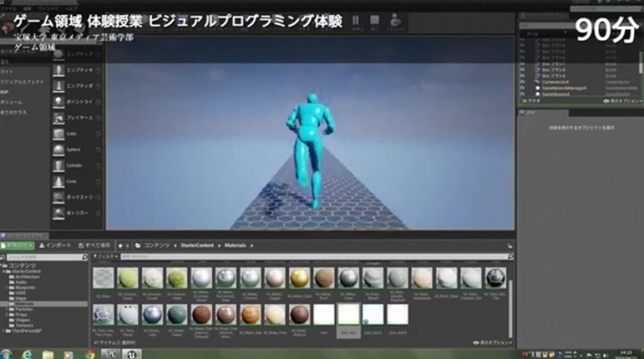Screen dimensions: 644x359
Task: Open the フィルタ dropdown
Action: 106,257
